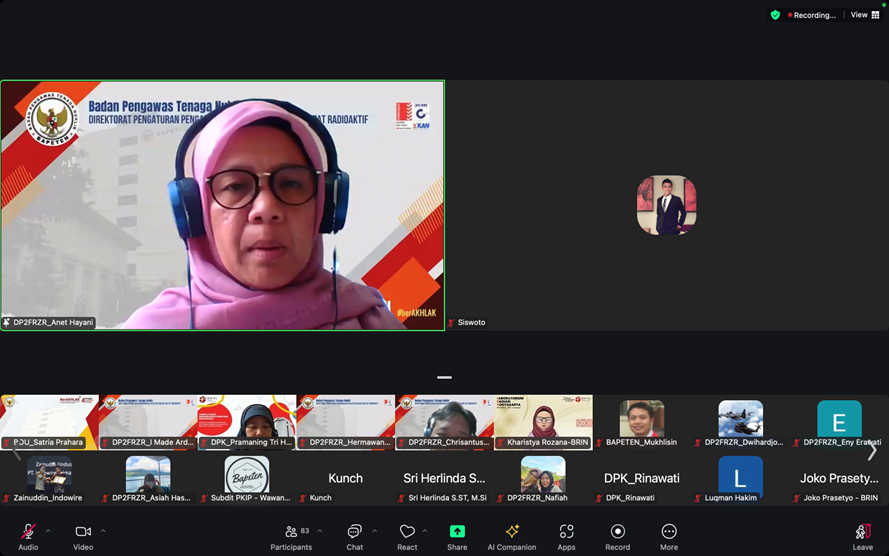Expand the chevron next to Participants

[320, 531]
